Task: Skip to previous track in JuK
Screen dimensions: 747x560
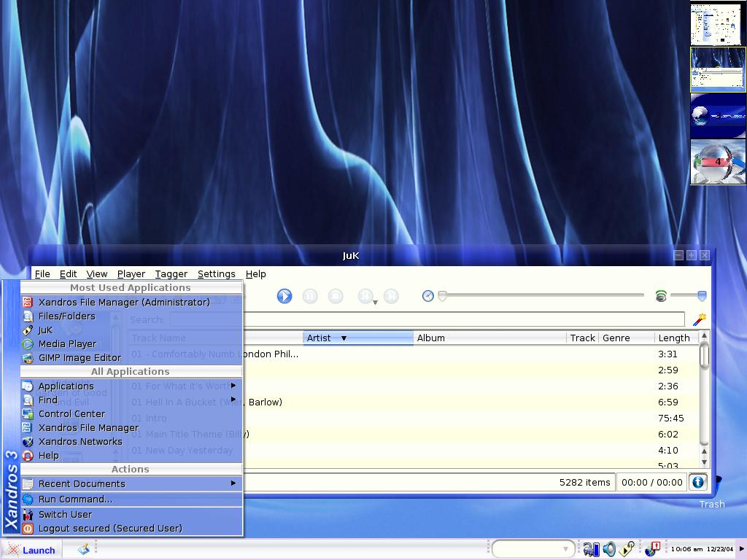Action: (365, 296)
